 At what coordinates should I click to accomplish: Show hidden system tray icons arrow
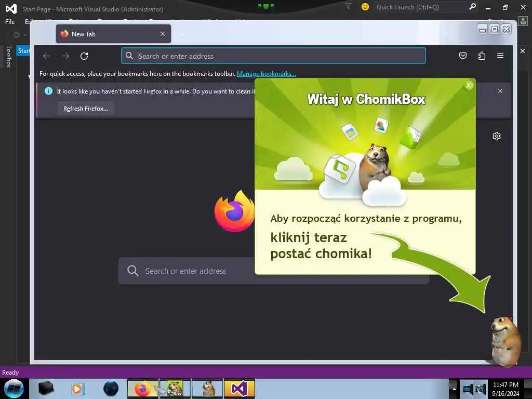click(454, 389)
